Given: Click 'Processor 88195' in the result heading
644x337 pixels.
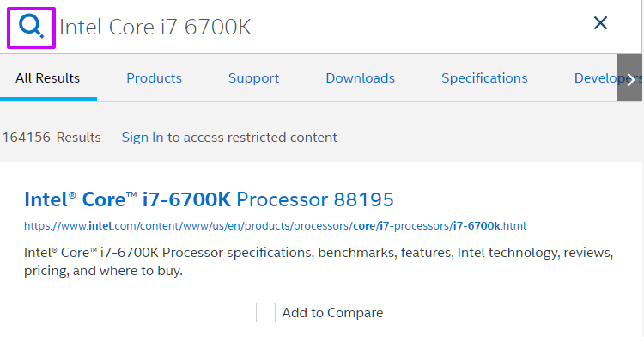Looking at the screenshot, I should [x=315, y=199].
